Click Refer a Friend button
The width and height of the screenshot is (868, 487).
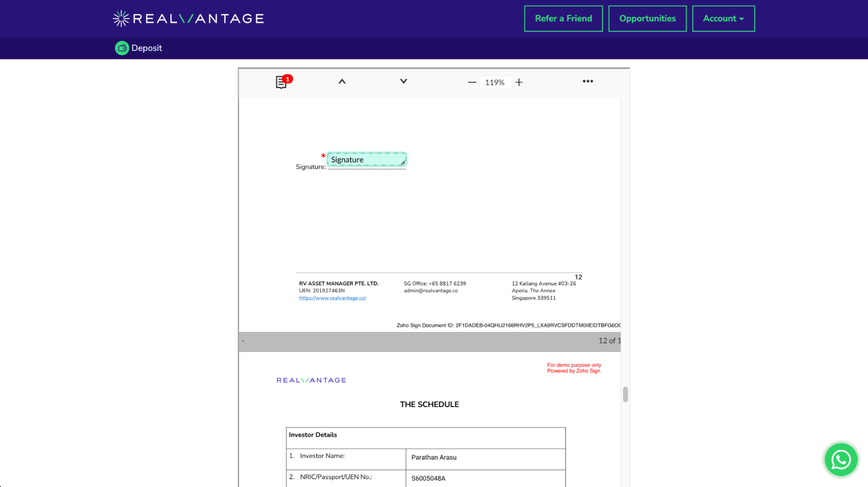pos(563,18)
